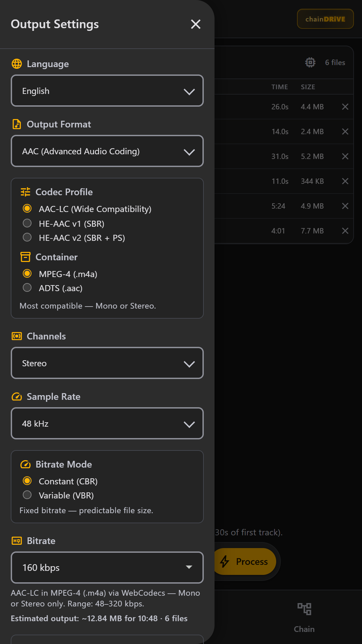This screenshot has height=644, width=362.
Task: Click the 7.7 MB size value
Action: [x=312, y=231]
